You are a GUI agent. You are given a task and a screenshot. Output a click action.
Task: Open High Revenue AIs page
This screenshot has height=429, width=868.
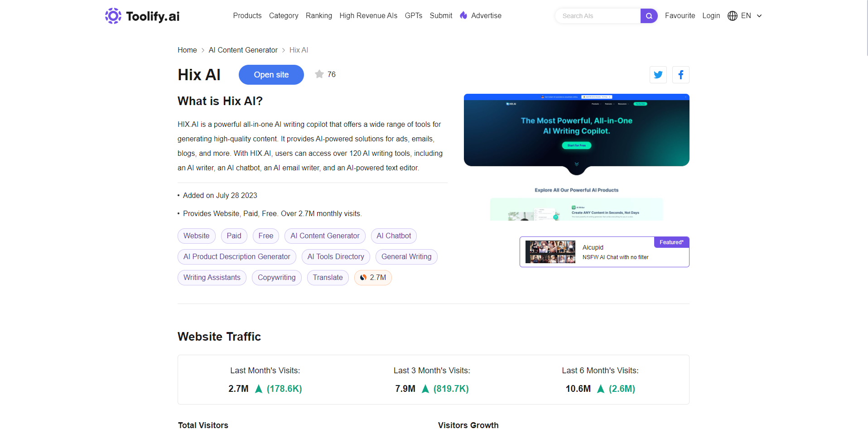(368, 15)
